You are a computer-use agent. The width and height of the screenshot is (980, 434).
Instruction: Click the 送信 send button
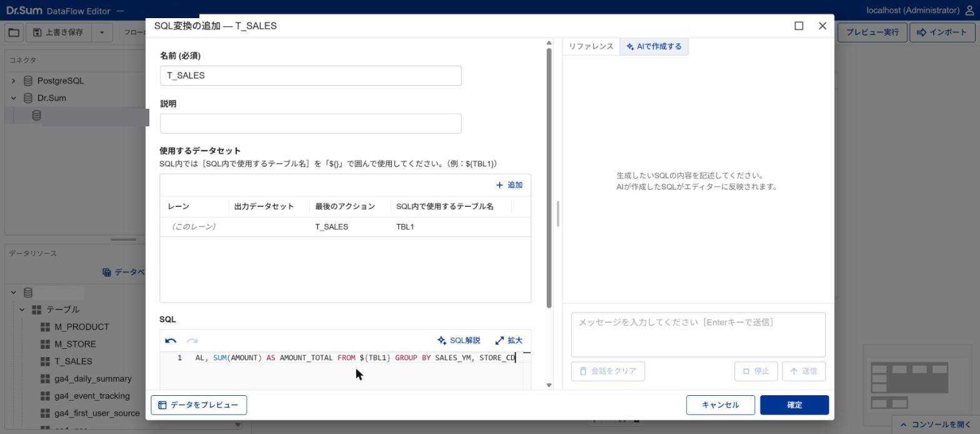click(804, 371)
